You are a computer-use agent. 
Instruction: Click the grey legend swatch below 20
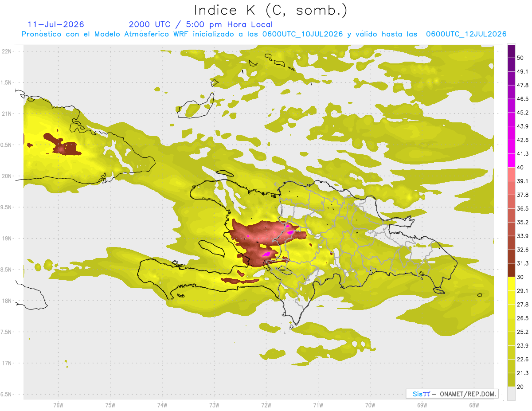click(x=511, y=393)
